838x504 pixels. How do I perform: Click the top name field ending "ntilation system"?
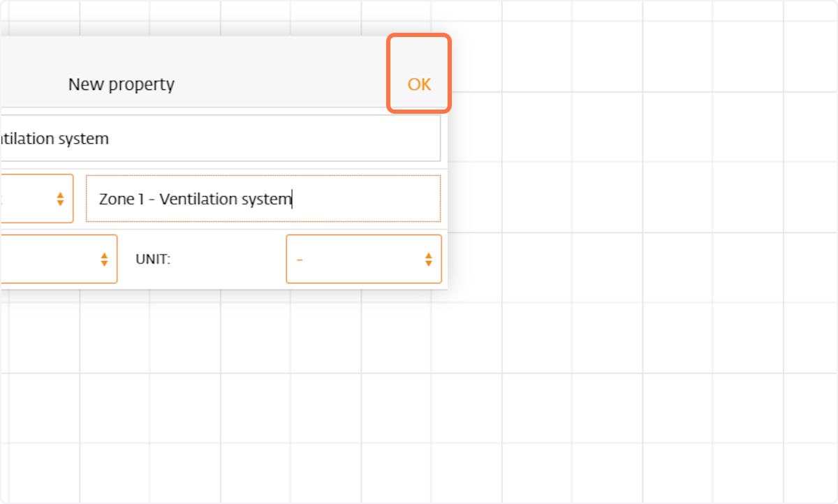click(x=220, y=138)
